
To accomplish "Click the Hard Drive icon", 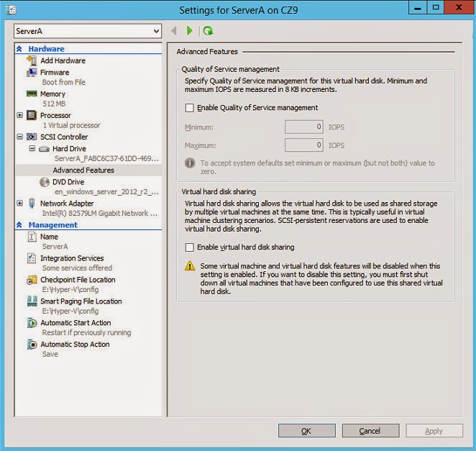I will pyautogui.click(x=44, y=149).
